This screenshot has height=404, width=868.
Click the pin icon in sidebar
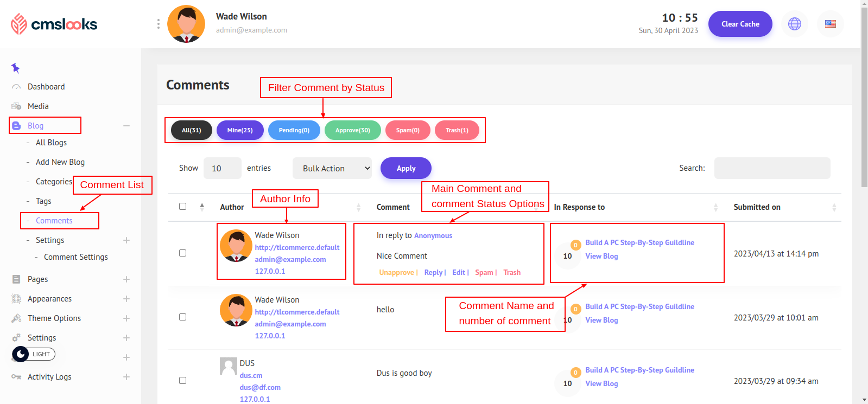(15, 68)
